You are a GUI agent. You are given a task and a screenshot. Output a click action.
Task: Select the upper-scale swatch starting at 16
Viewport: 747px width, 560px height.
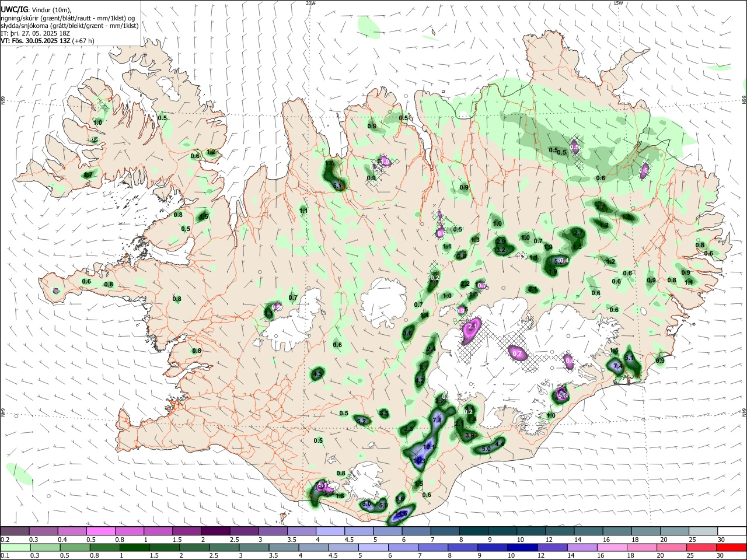click(617, 531)
